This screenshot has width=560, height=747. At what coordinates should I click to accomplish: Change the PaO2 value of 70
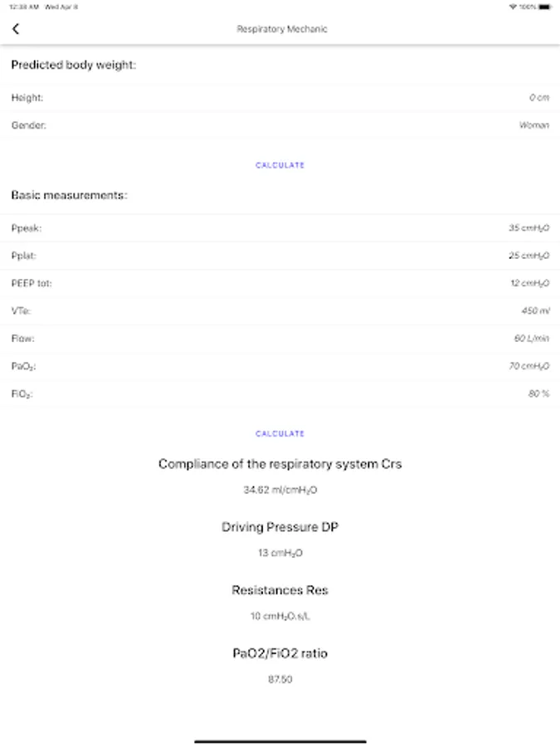(528, 366)
